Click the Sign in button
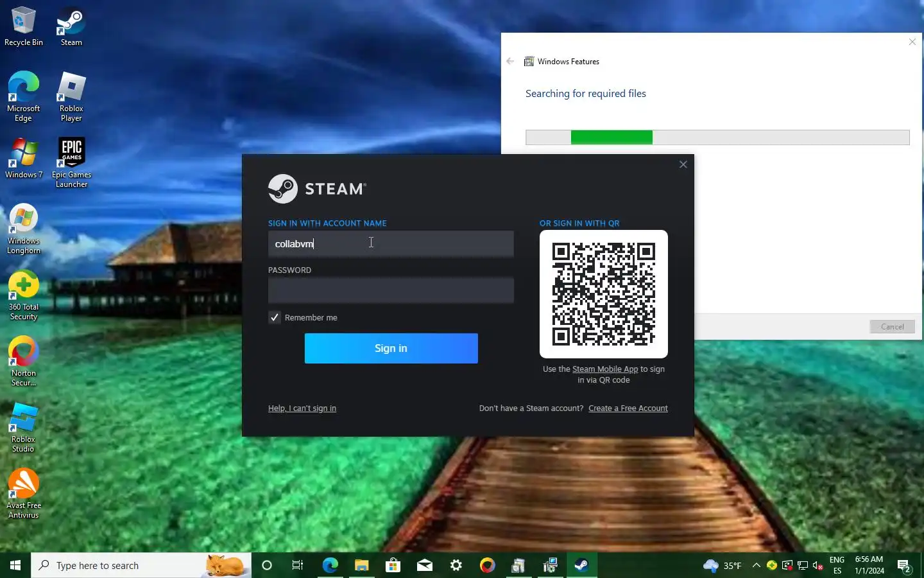This screenshot has height=578, width=924. (391, 348)
